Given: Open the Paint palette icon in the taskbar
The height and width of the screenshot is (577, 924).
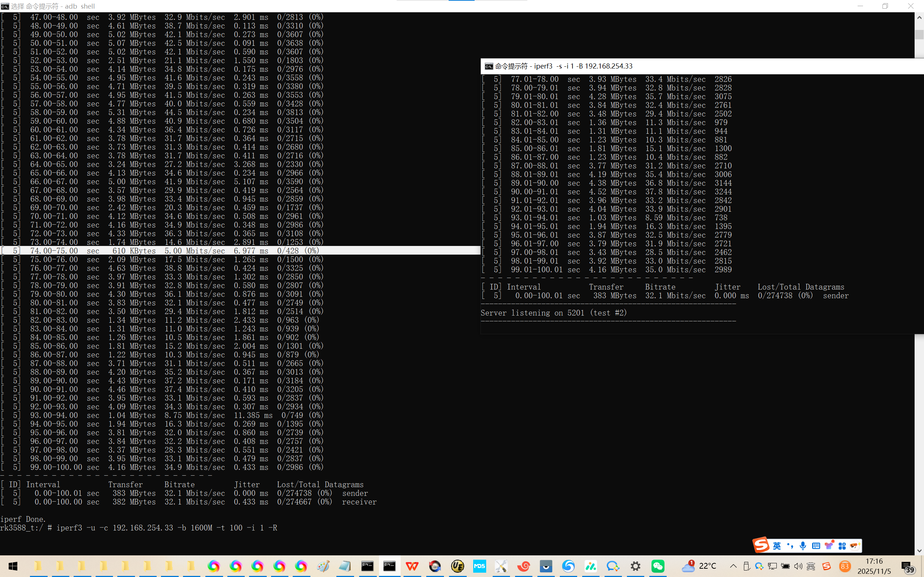Looking at the screenshot, I should pos(323,566).
